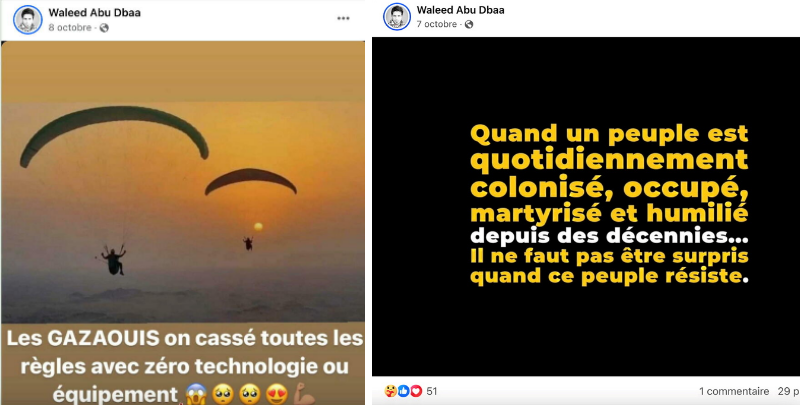Click the profile avatar on the 7 octobre post
This screenshot has height=405, width=800.
396,17
